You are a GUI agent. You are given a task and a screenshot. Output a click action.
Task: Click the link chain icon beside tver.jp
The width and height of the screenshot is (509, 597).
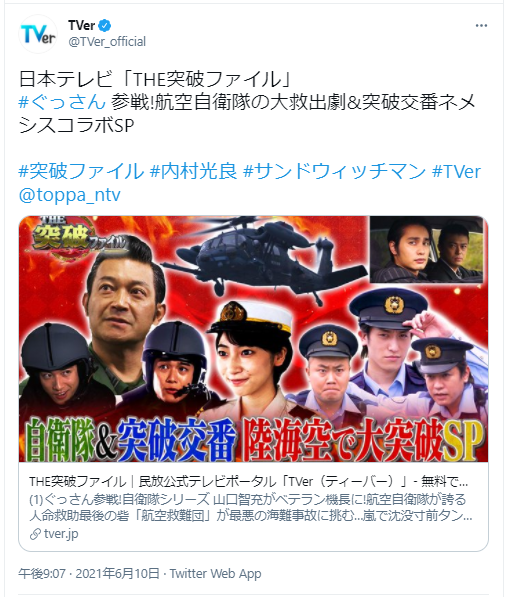35,534
